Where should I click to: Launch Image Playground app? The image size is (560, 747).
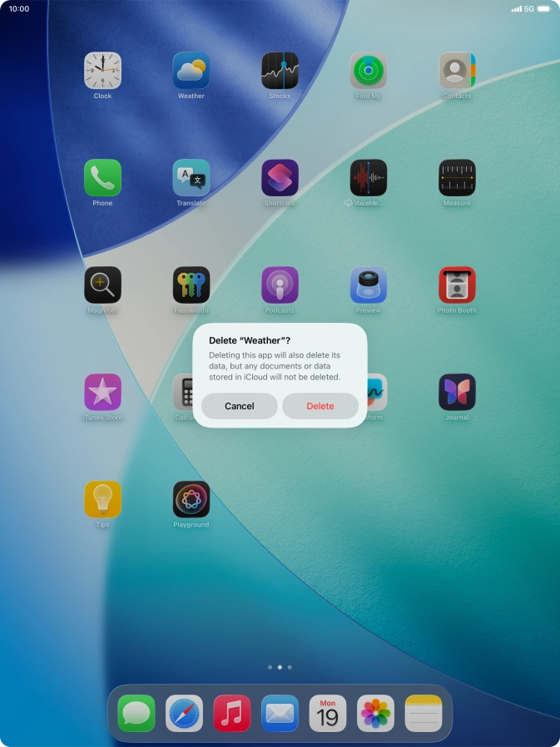tap(191, 499)
